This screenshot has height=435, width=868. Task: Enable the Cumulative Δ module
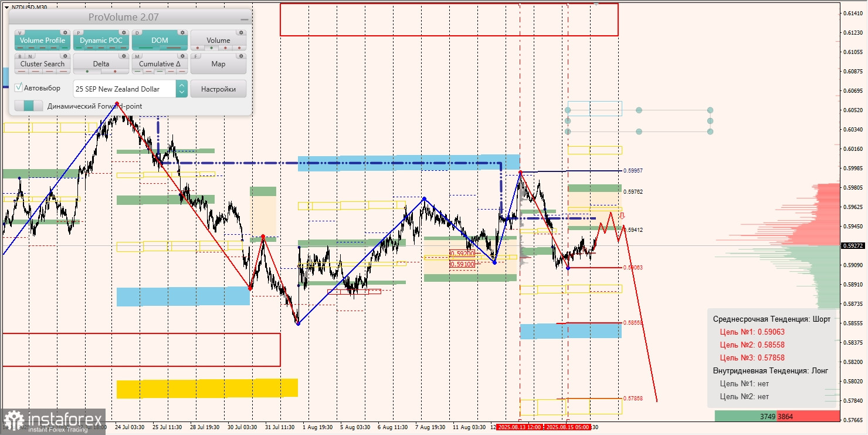pos(160,64)
